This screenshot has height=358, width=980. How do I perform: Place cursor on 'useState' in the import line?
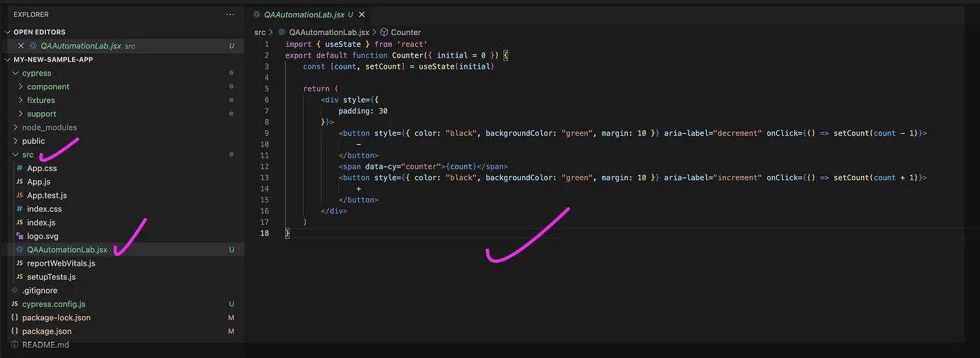pos(343,44)
